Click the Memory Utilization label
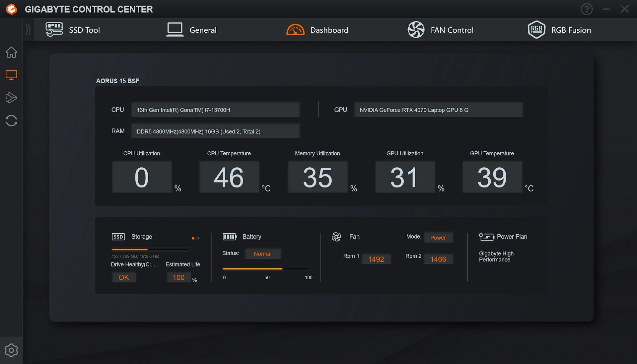The width and height of the screenshot is (637, 364). pyautogui.click(x=318, y=153)
